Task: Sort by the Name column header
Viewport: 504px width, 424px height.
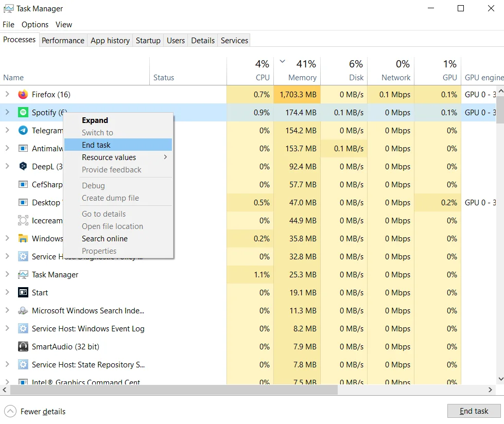Action: pyautogui.click(x=75, y=71)
